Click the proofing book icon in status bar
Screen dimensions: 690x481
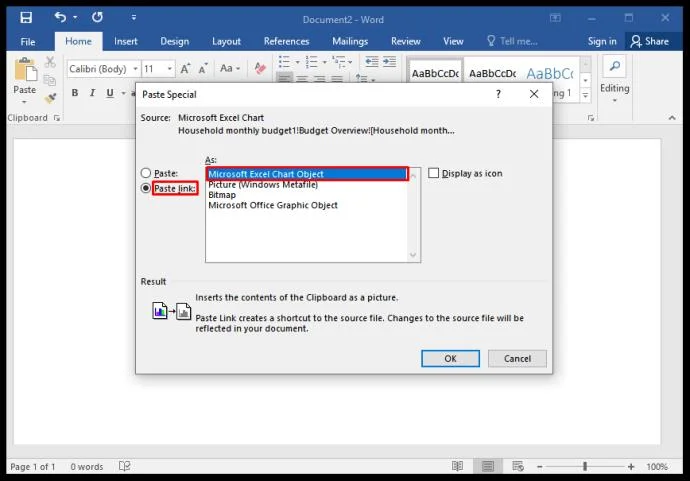pyautogui.click(x=125, y=466)
